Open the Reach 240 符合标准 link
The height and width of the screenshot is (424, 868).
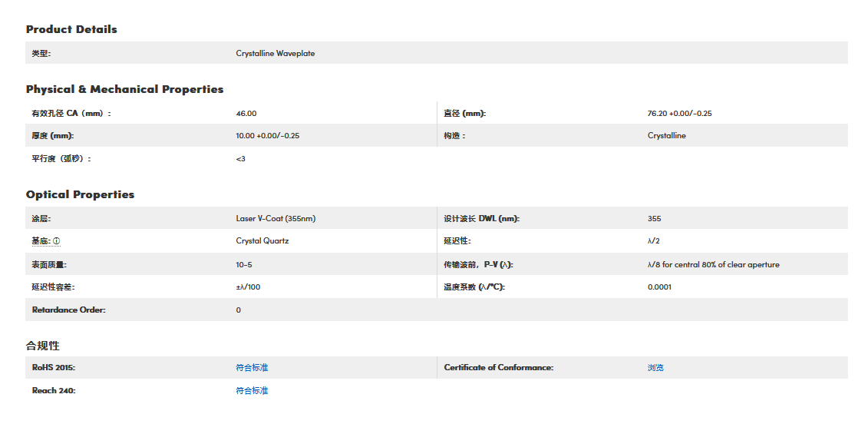252,391
